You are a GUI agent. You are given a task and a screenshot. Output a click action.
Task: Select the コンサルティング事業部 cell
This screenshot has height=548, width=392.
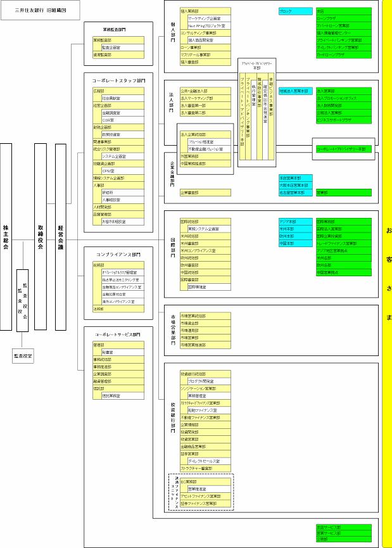pos(205,33)
